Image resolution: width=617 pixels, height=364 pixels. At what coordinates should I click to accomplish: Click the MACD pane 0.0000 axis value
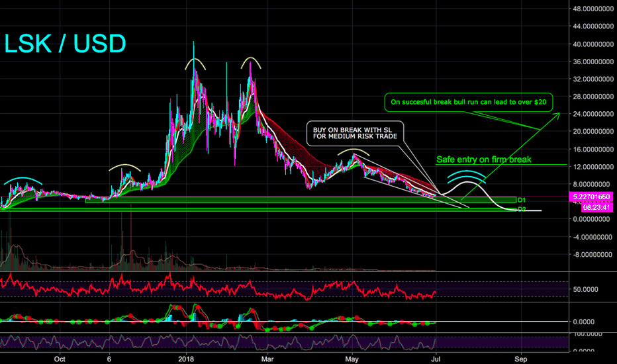point(584,322)
